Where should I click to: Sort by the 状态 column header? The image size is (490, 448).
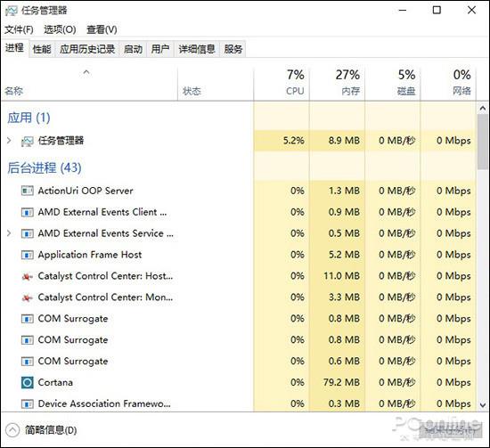[216, 84]
